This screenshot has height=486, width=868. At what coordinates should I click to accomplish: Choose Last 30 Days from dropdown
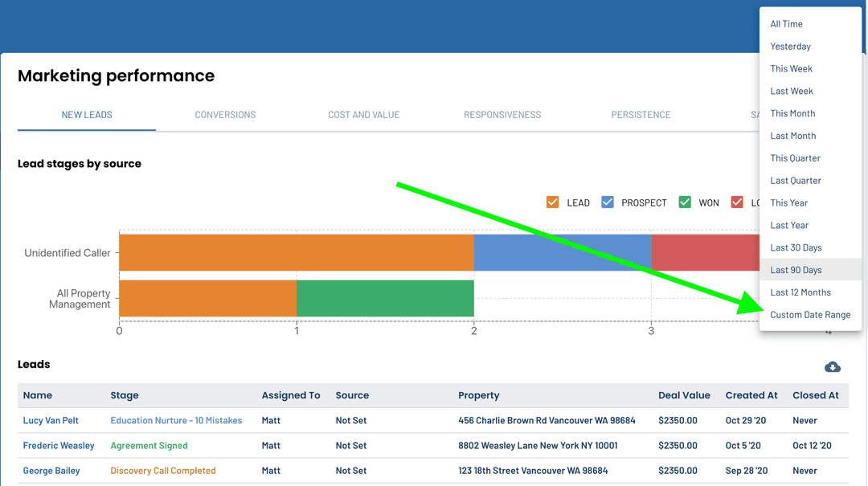click(x=796, y=247)
